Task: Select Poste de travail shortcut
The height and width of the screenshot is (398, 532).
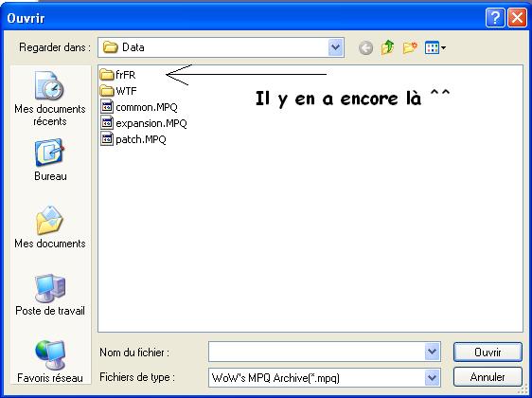Action: [50, 295]
